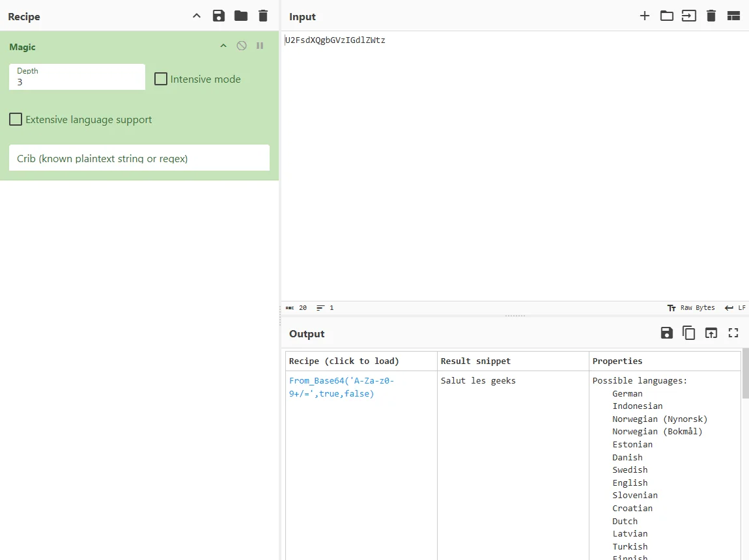Viewport: 749px width, 560px height.
Task: Copy raw output to clipboard
Action: click(x=688, y=333)
